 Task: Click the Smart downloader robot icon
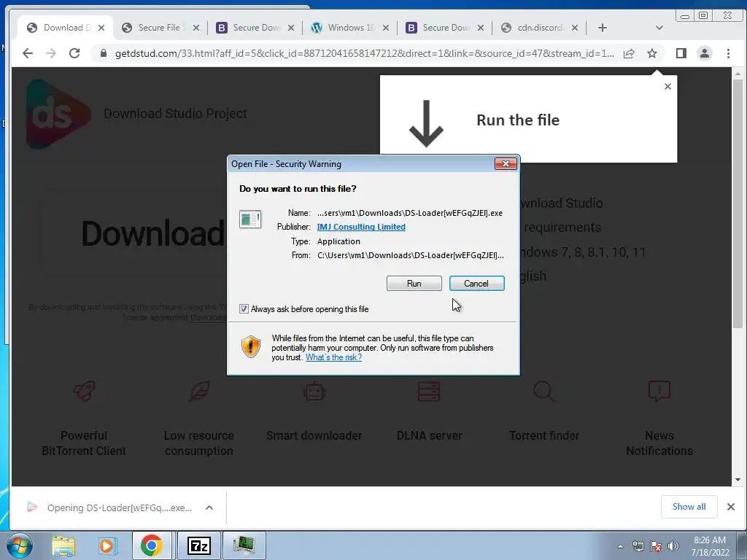pos(314,392)
